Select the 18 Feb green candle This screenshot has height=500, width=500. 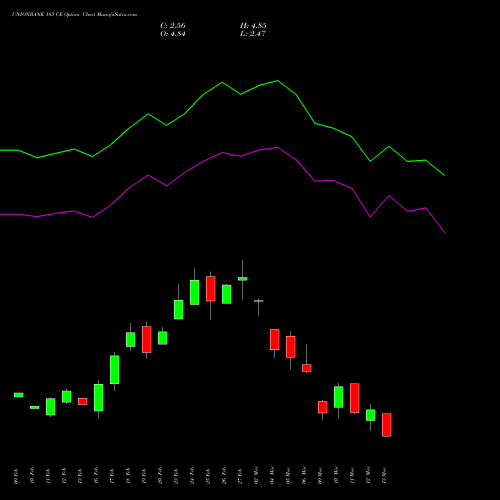131,339
